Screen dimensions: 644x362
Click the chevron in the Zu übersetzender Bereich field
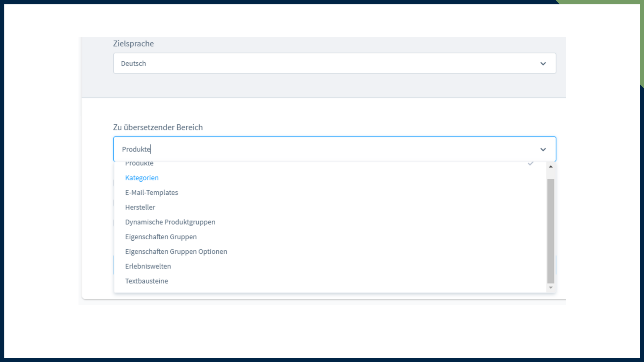coord(543,149)
